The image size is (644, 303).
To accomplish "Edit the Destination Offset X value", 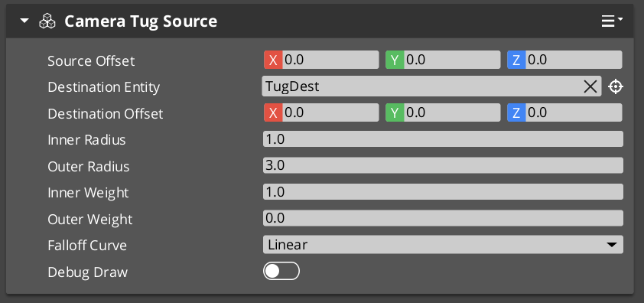I will 330,112.
